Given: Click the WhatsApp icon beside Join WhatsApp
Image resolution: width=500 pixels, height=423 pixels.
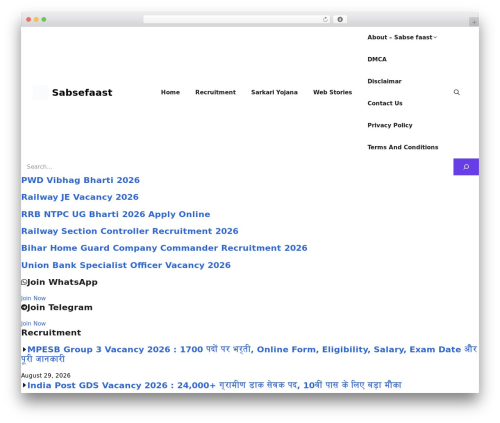Looking at the screenshot, I should 24,282.
